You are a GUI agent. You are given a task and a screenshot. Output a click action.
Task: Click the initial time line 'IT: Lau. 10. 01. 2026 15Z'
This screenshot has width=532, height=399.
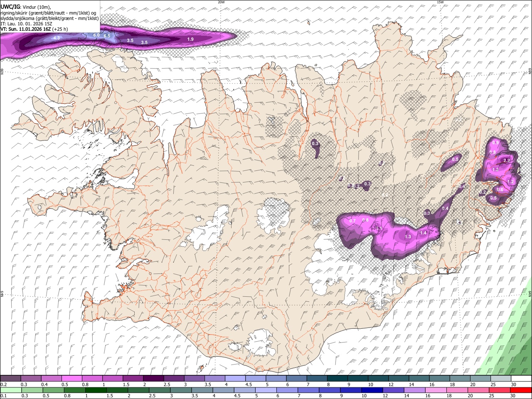pos(26,24)
